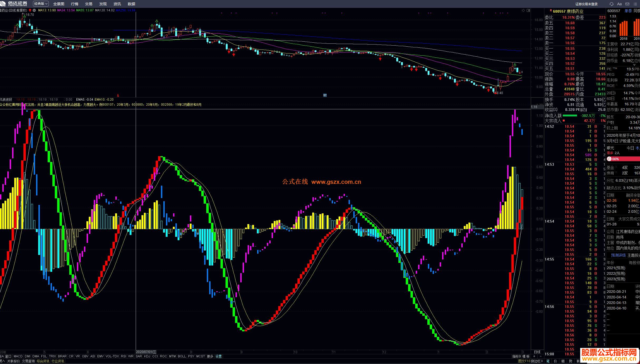The image size is (640, 364).
Task: Click the 财 marker on price chart
Action: [325, 95]
